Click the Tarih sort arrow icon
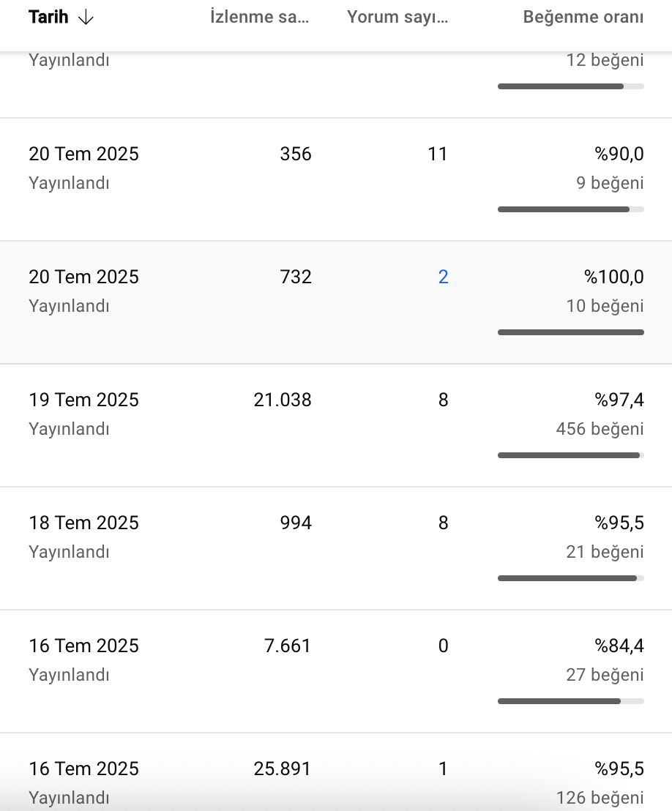Viewport: 672px width, 811px height. pos(86,18)
